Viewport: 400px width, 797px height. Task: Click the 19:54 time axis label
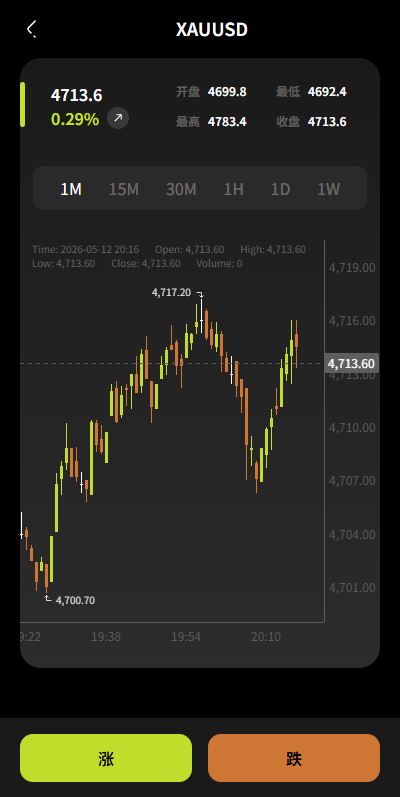click(x=186, y=637)
